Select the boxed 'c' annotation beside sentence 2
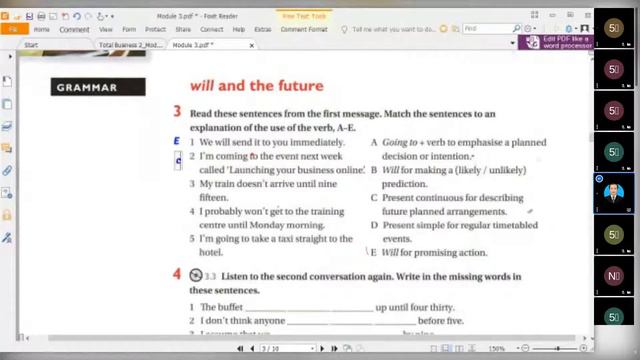The width and height of the screenshot is (640, 360). point(178,160)
